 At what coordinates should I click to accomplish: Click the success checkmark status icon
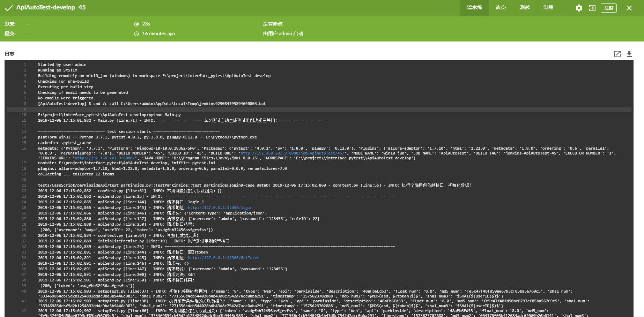9,8
